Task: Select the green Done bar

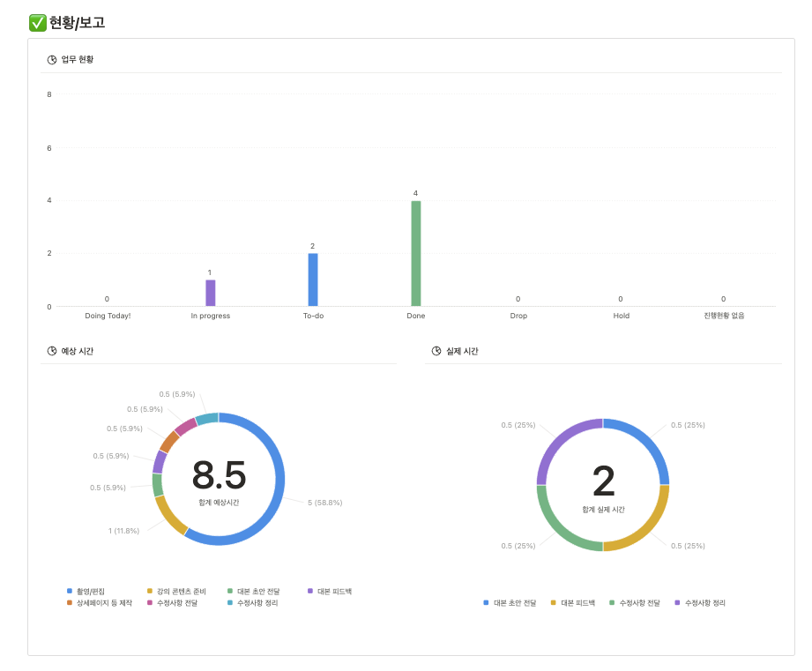Action: (416, 254)
